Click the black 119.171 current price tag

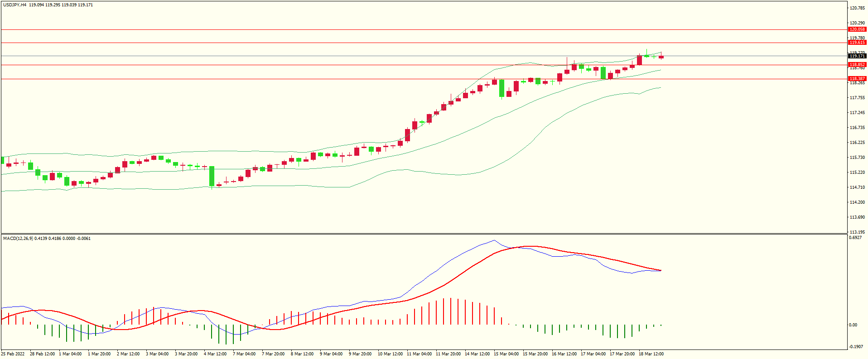tap(857, 56)
